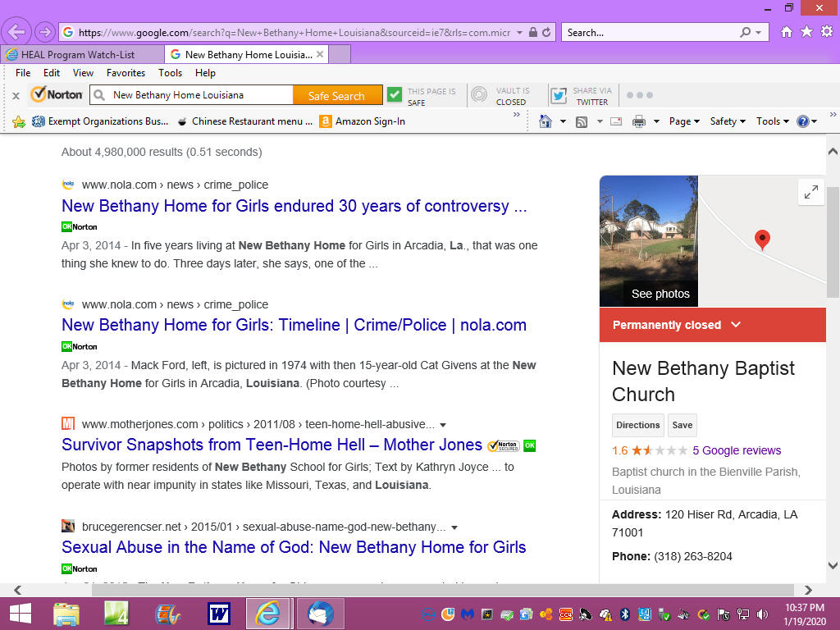Open 'Sexual Abuse in the Name of God' result
The width and height of the screenshot is (840, 630).
(294, 547)
